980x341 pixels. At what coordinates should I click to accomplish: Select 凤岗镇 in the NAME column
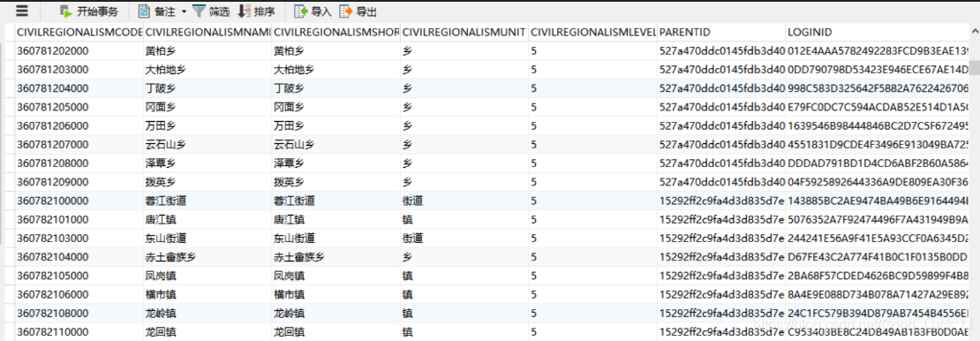[x=207, y=276]
